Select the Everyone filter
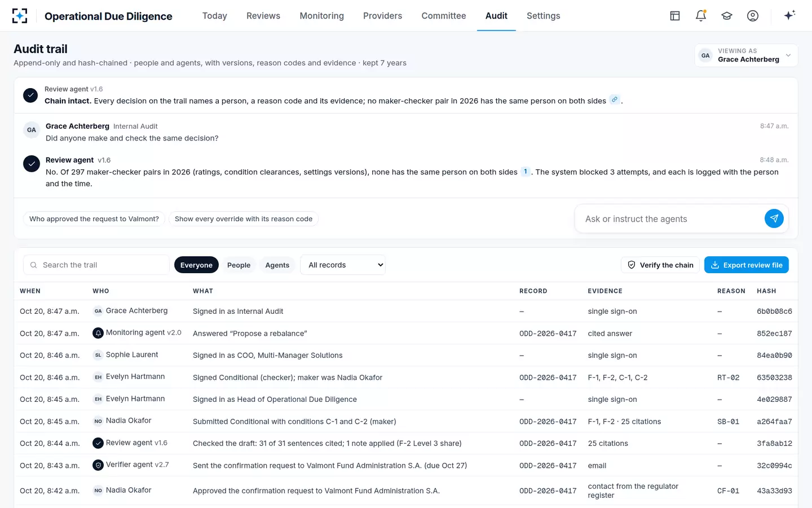The height and width of the screenshot is (508, 812). pyautogui.click(x=196, y=265)
